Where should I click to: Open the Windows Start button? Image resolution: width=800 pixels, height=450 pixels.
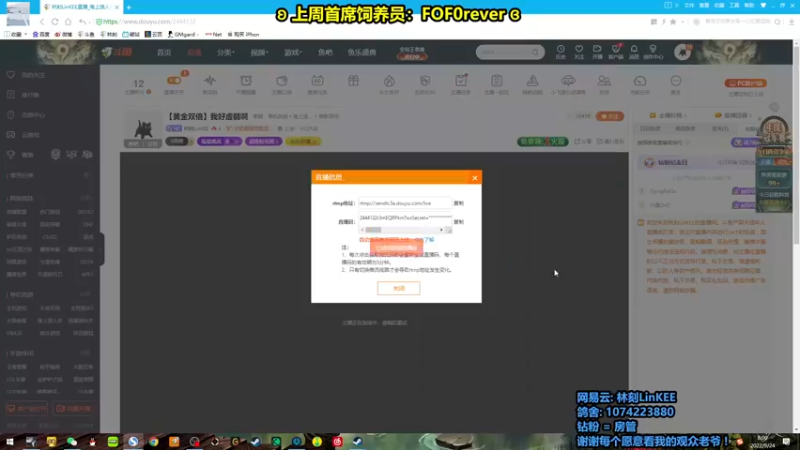tap(10, 442)
